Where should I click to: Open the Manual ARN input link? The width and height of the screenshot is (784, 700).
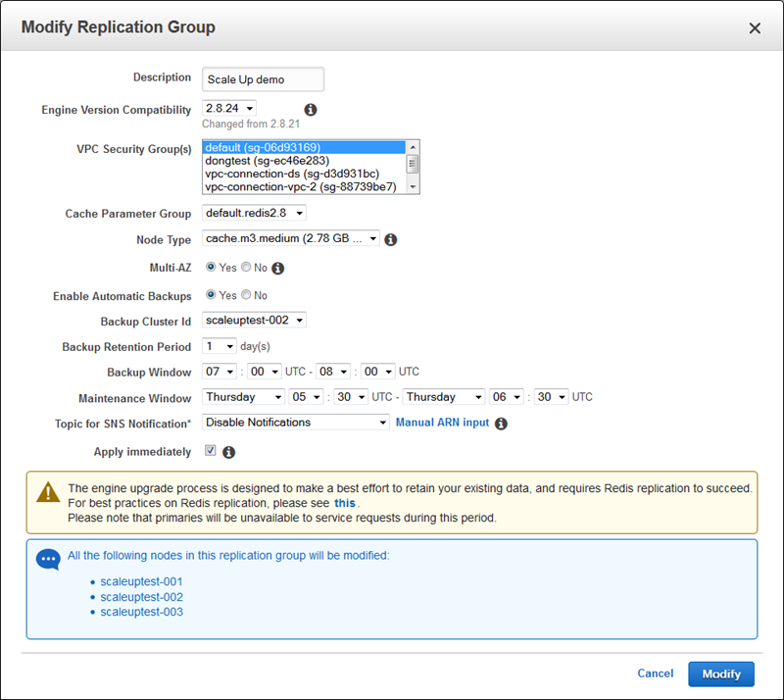coord(442,423)
